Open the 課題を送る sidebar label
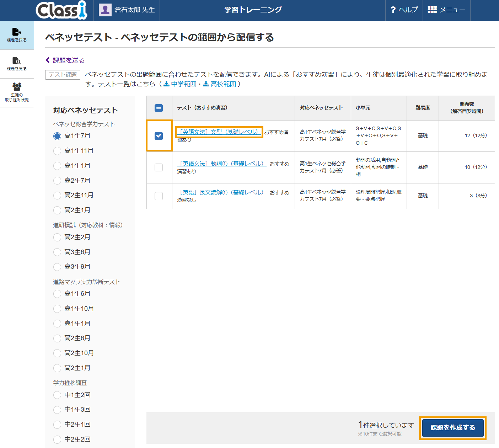This screenshot has height=448, width=499. click(17, 40)
